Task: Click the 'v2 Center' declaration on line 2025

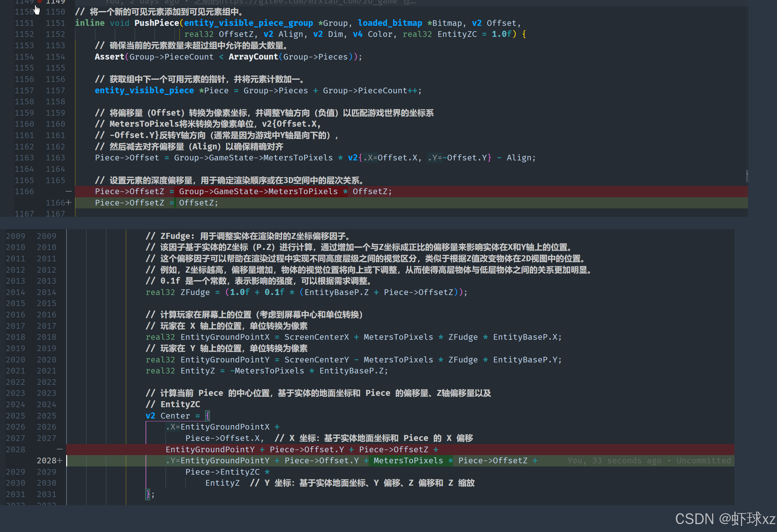Action: click(168, 416)
